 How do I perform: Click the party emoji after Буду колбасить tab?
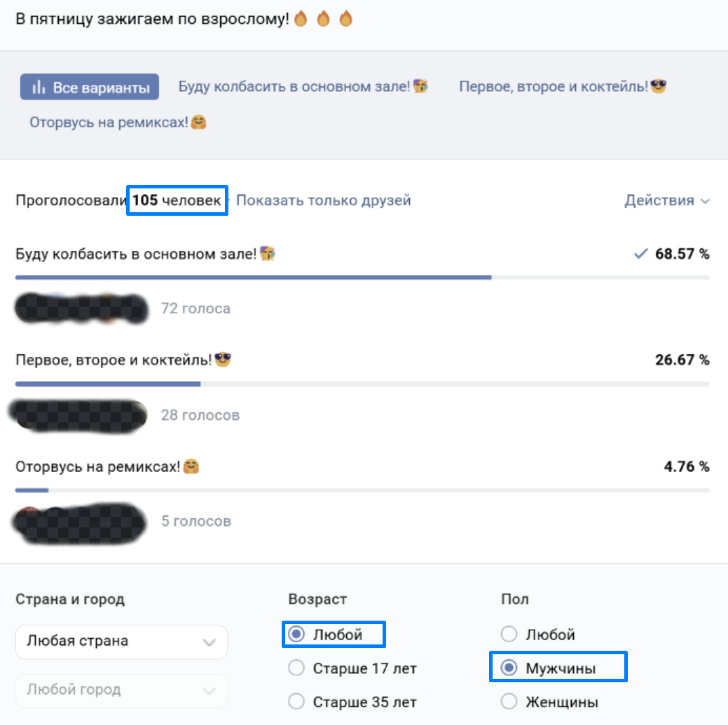[x=420, y=87]
